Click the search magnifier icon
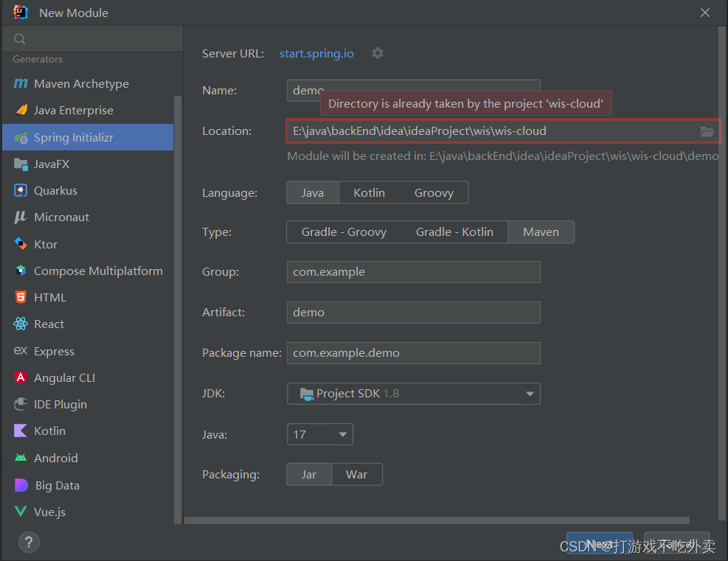This screenshot has width=728, height=561. (x=19, y=39)
